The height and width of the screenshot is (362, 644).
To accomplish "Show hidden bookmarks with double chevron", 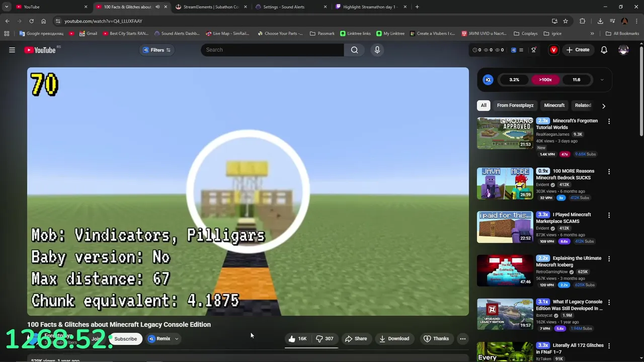I will click(x=592, y=34).
